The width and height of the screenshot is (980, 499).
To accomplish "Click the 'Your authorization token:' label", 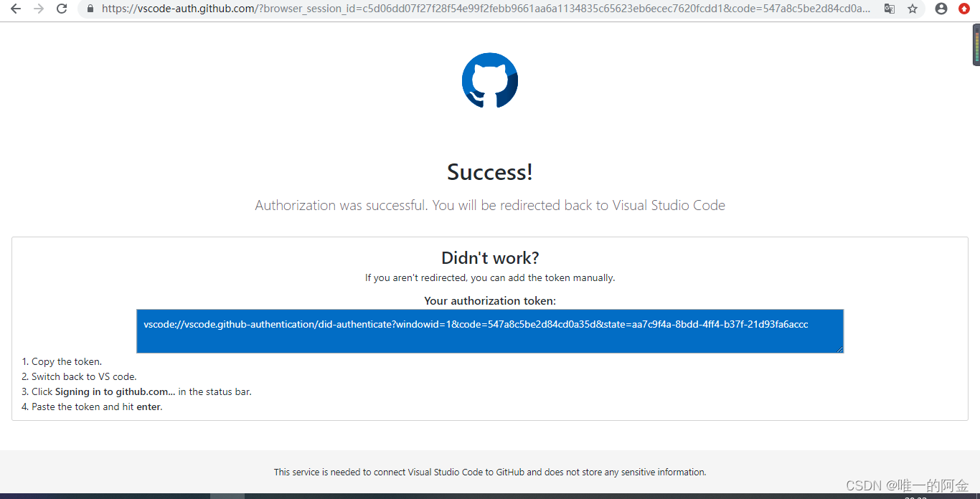I will 490,300.
